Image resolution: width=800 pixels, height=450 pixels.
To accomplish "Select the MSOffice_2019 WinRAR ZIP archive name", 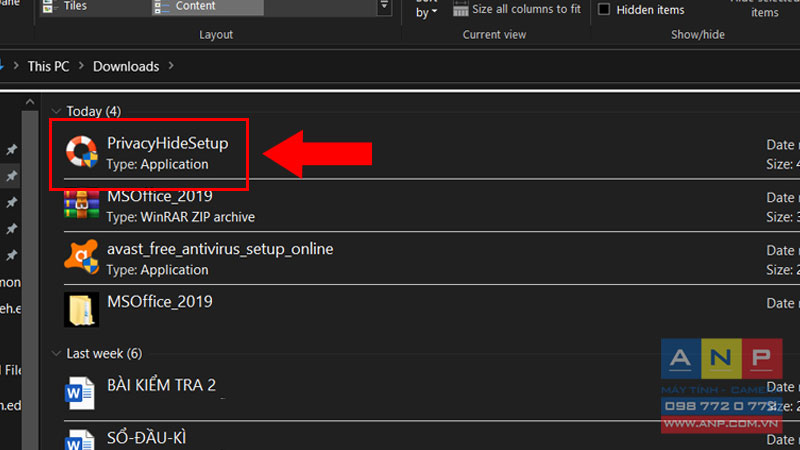I will 160,196.
